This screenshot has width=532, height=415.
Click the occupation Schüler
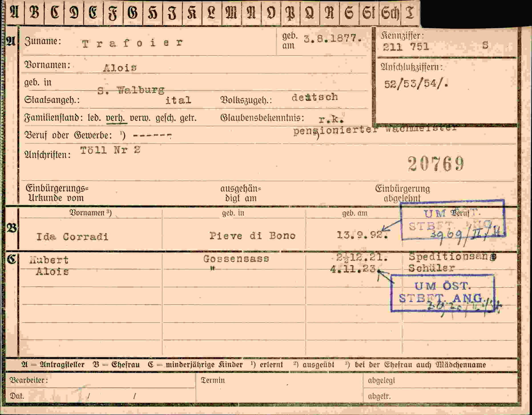432,268
